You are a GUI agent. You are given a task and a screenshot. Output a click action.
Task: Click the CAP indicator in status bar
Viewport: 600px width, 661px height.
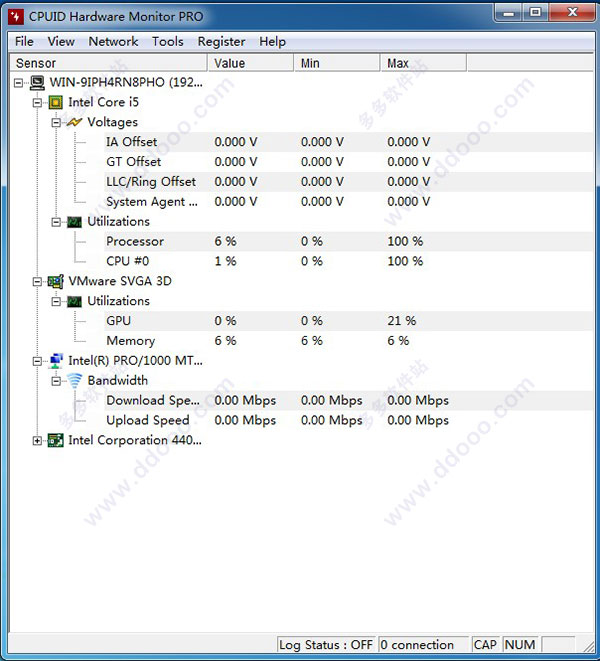[x=486, y=645]
